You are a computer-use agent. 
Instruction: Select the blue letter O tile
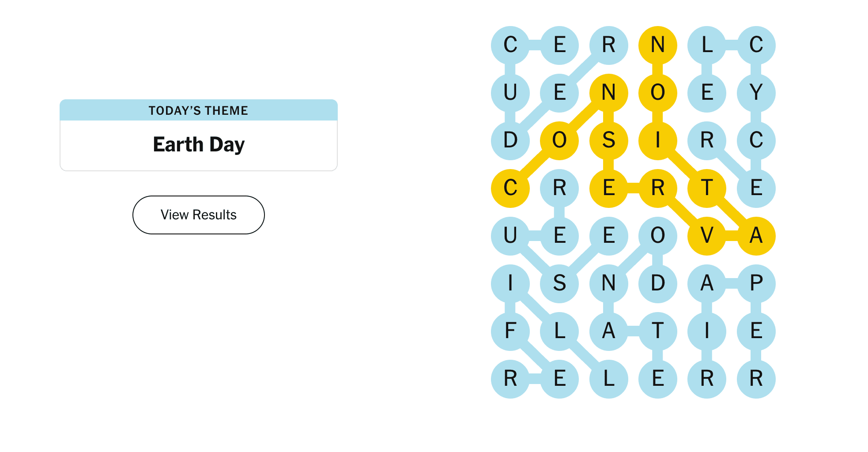657,236
